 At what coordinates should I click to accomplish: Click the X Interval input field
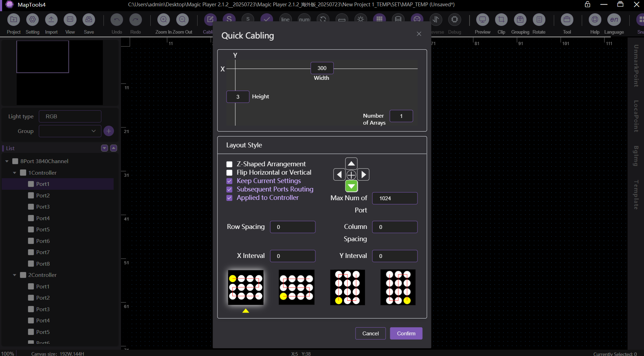293,256
